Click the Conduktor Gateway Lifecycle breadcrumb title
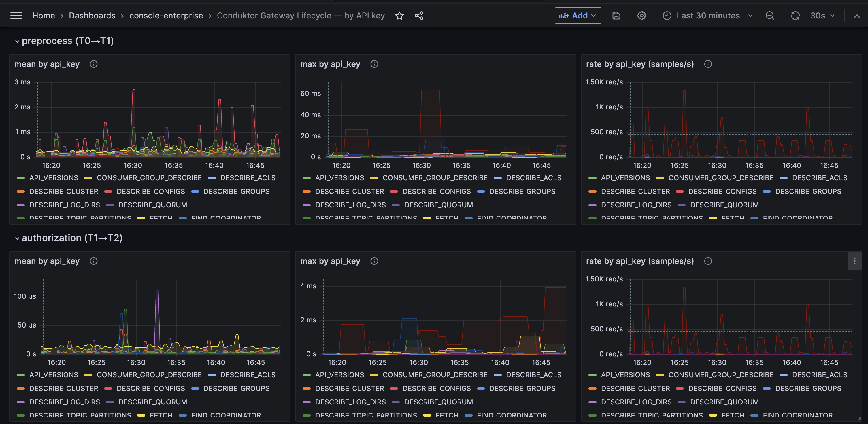Screen dimensions: 868x424 (x=301, y=16)
